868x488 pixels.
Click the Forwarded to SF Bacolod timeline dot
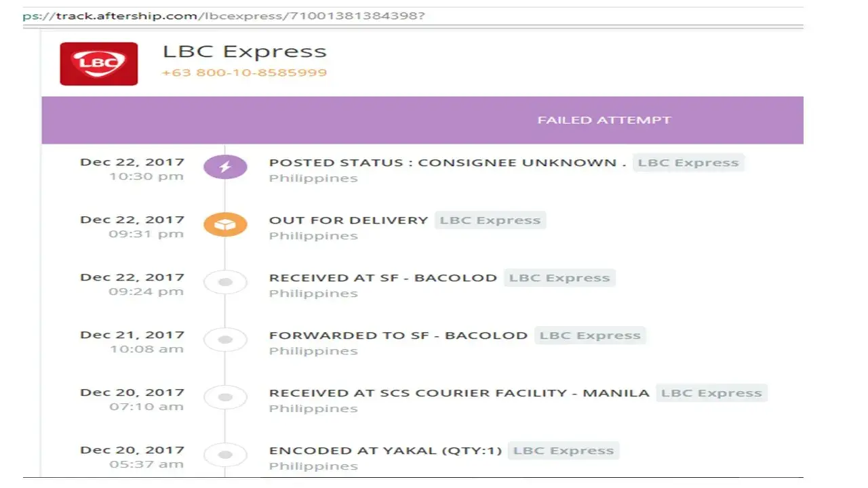(x=225, y=340)
